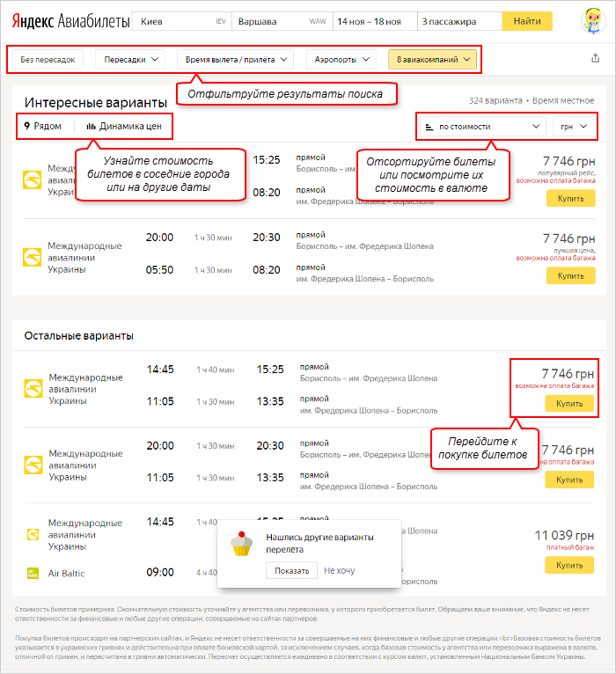616x674 pixels.
Task: Click the airline logo of популярный рейс flight
Action: pos(33,180)
